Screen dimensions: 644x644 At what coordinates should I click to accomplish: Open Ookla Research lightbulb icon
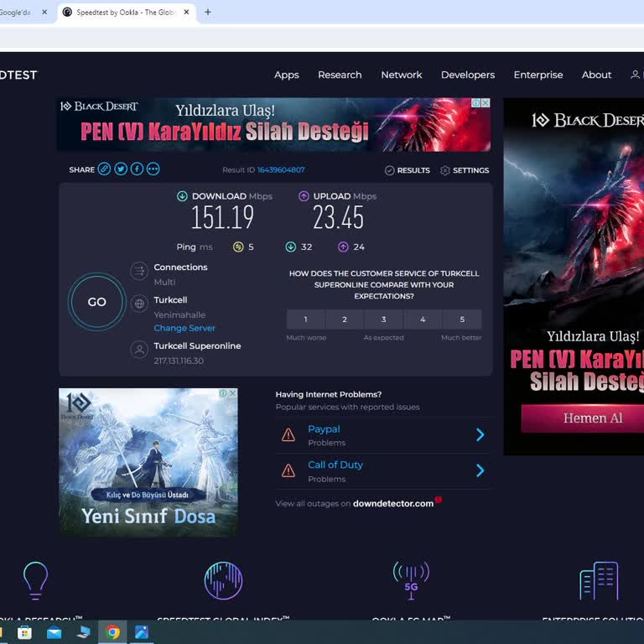coord(36,581)
